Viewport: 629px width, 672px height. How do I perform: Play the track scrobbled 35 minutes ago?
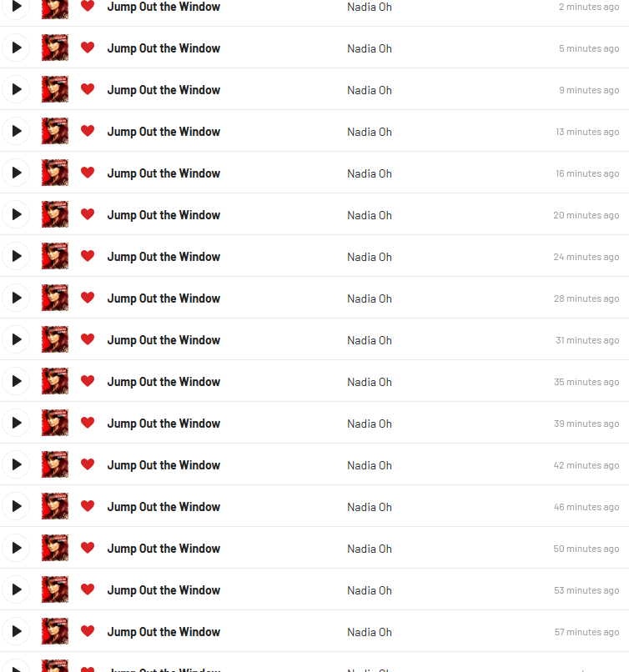17,381
